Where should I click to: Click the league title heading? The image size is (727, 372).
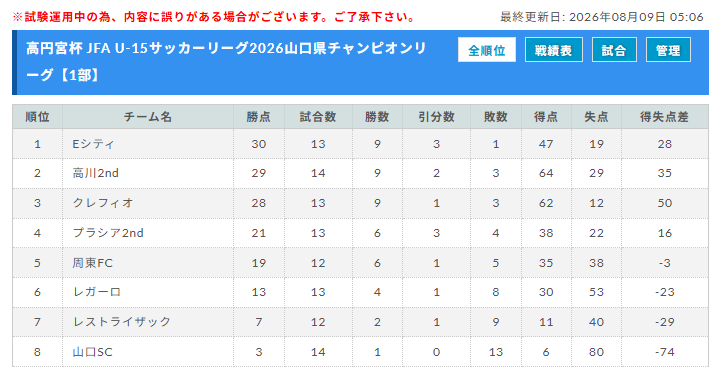pyautogui.click(x=226, y=62)
